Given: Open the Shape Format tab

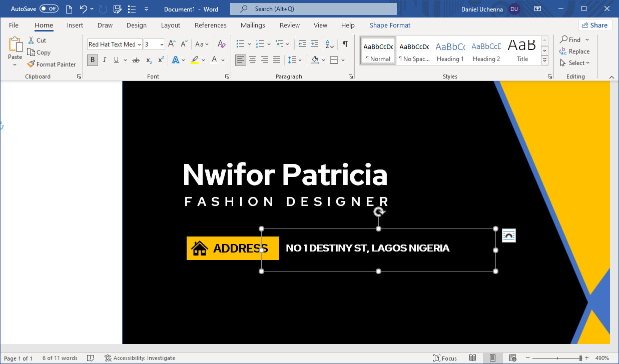Looking at the screenshot, I should (390, 25).
